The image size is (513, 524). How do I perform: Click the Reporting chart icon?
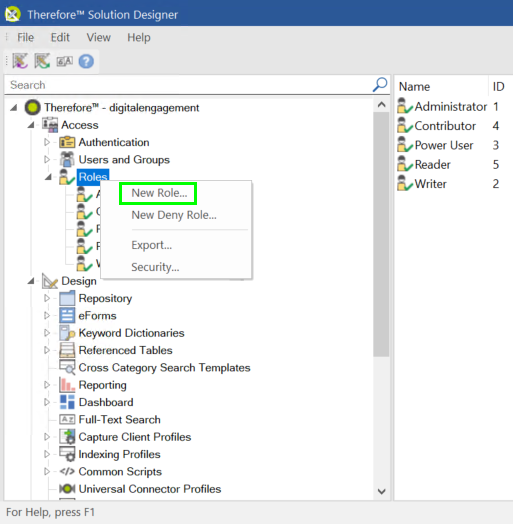(67, 385)
